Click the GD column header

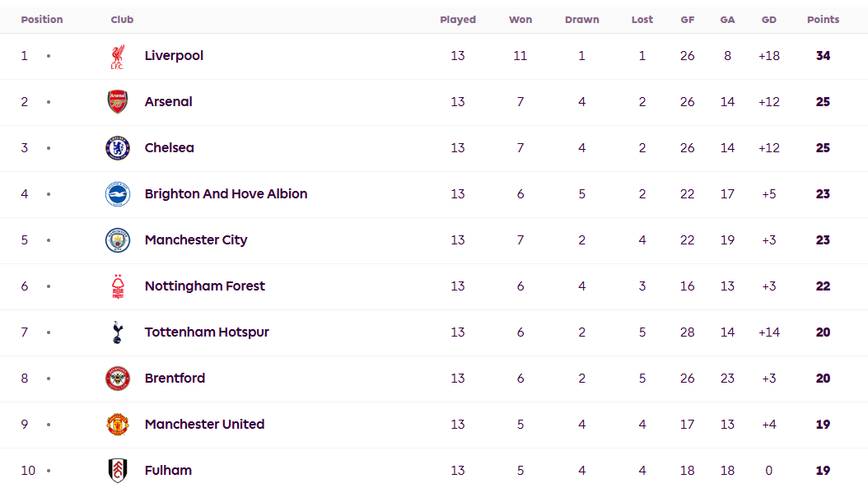tap(768, 20)
